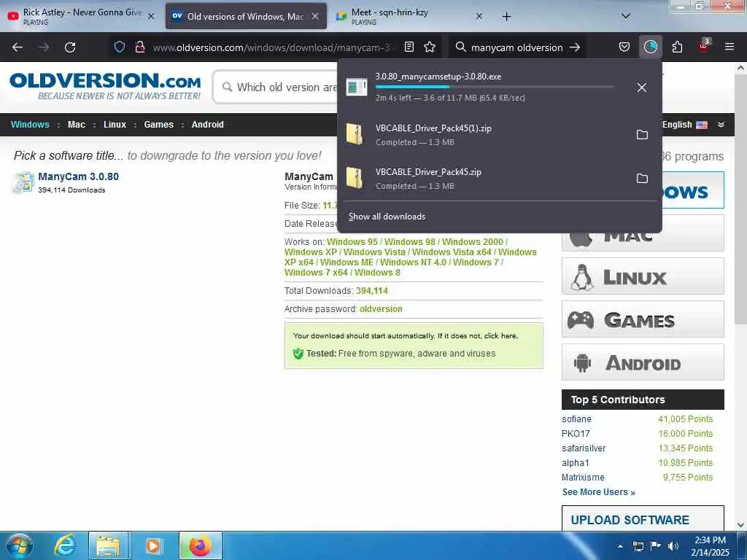Open the Games platform button
The height and width of the screenshot is (560, 747).
(x=643, y=319)
